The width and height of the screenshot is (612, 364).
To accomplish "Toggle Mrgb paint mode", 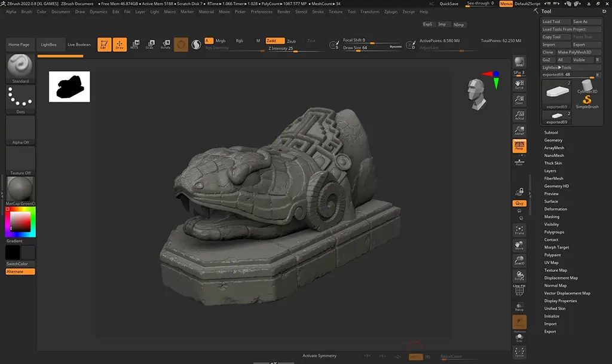I will [x=221, y=41].
